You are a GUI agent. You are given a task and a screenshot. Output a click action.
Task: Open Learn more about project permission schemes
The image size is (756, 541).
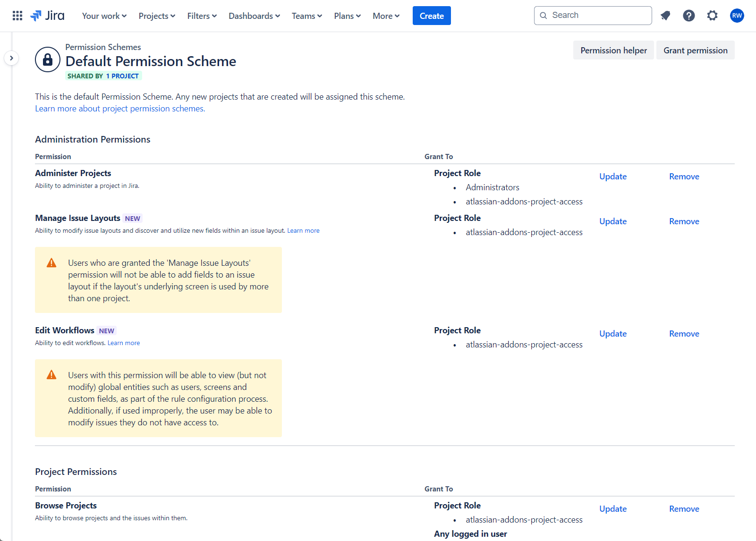pos(119,108)
